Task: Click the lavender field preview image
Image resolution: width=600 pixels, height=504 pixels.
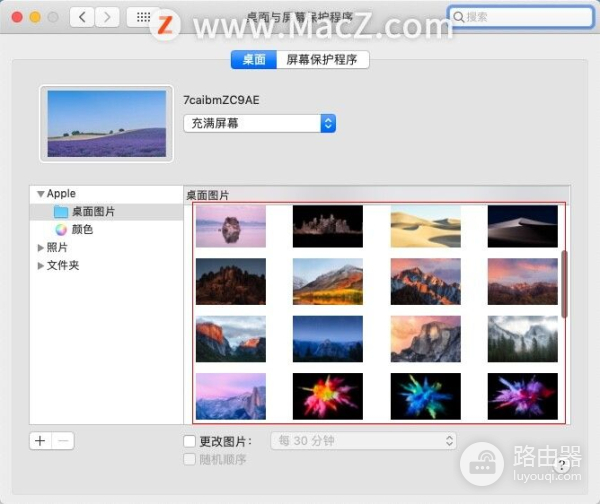Action: 107,124
